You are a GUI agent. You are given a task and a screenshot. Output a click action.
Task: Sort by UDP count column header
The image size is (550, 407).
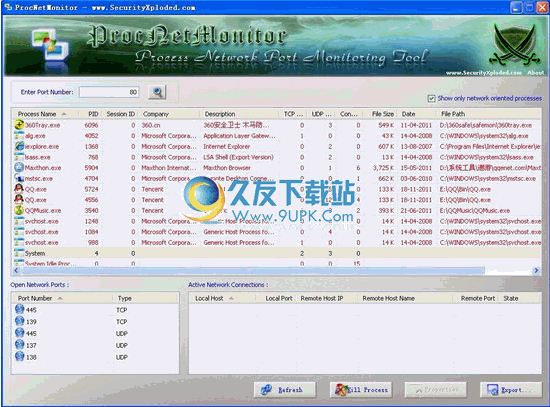point(321,114)
